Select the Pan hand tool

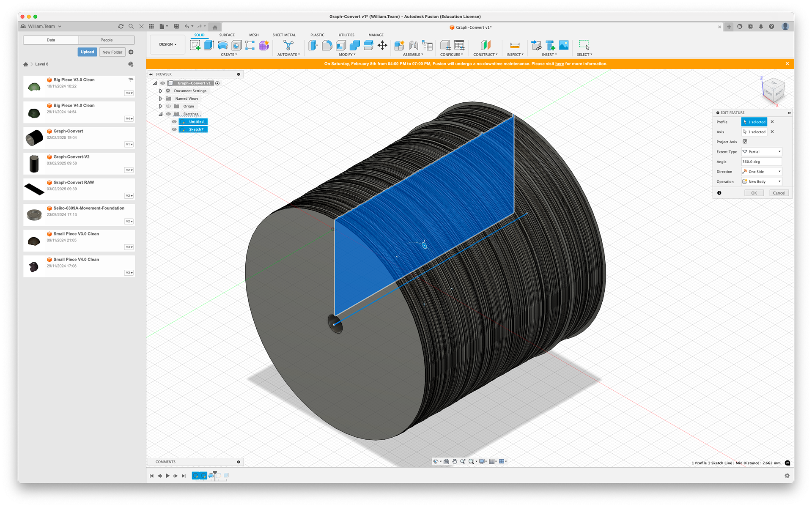pos(455,461)
